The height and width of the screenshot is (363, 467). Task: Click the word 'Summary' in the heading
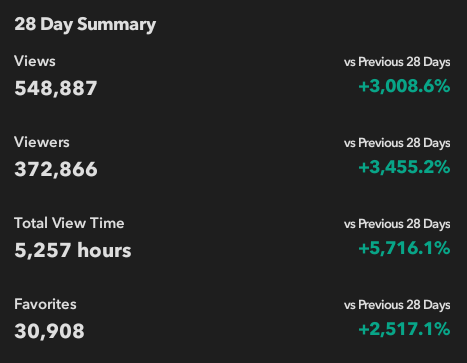(117, 25)
